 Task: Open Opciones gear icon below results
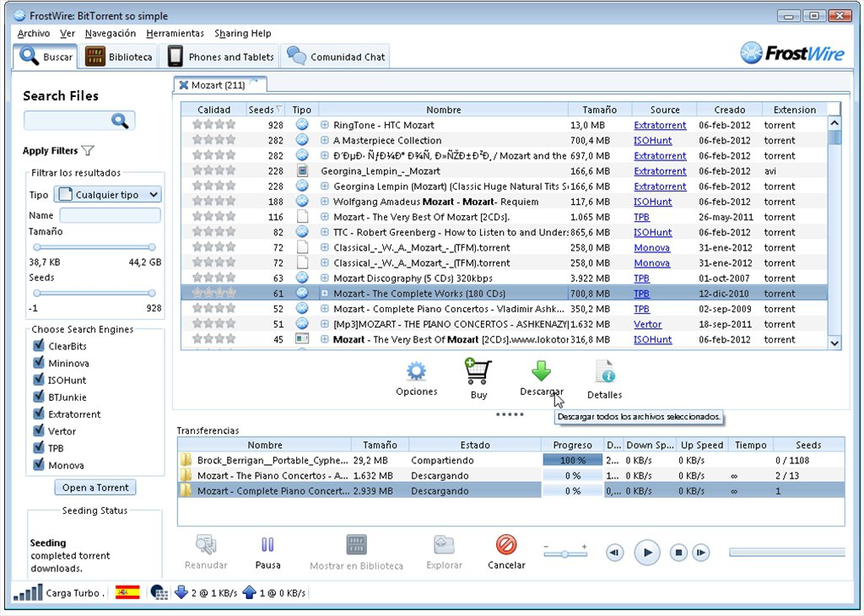[416, 372]
